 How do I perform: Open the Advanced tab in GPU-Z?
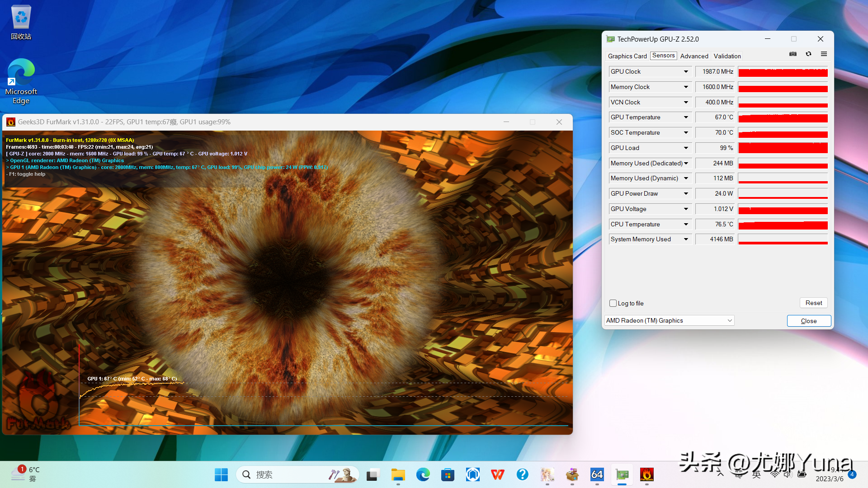click(694, 56)
